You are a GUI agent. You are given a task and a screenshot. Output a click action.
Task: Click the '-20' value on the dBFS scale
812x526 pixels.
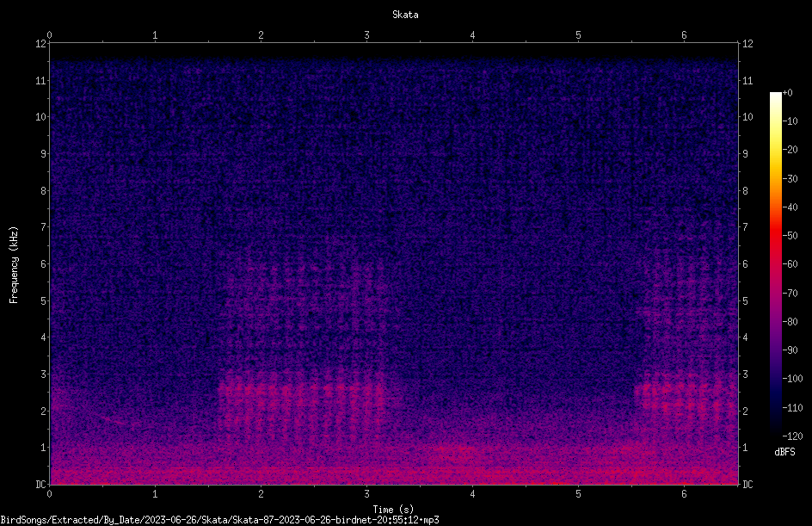pyautogui.click(x=790, y=150)
